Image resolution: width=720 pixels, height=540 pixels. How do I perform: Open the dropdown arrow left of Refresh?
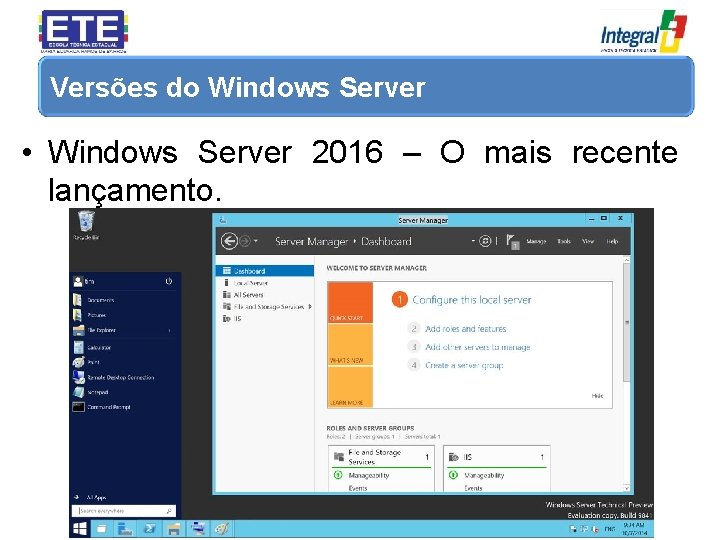tap(473, 241)
